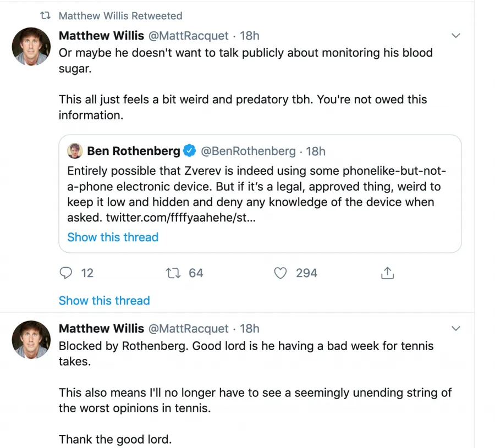Open the share tweet icon
This screenshot has height=448, width=495.
click(x=387, y=273)
